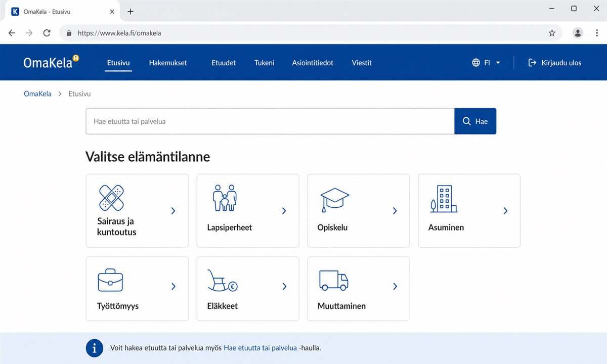Open the Etusivu navigation item
This screenshot has height=364, width=607.
pos(118,63)
